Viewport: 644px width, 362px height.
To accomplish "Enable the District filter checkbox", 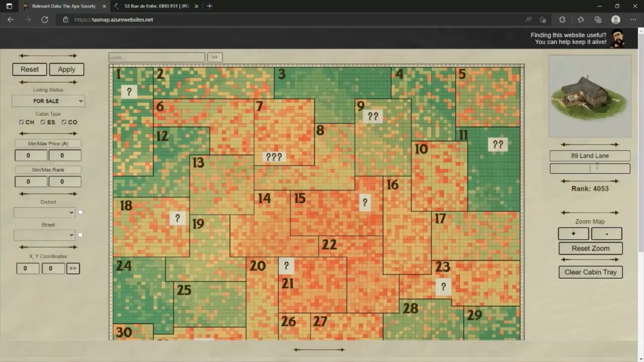I will pyautogui.click(x=80, y=212).
